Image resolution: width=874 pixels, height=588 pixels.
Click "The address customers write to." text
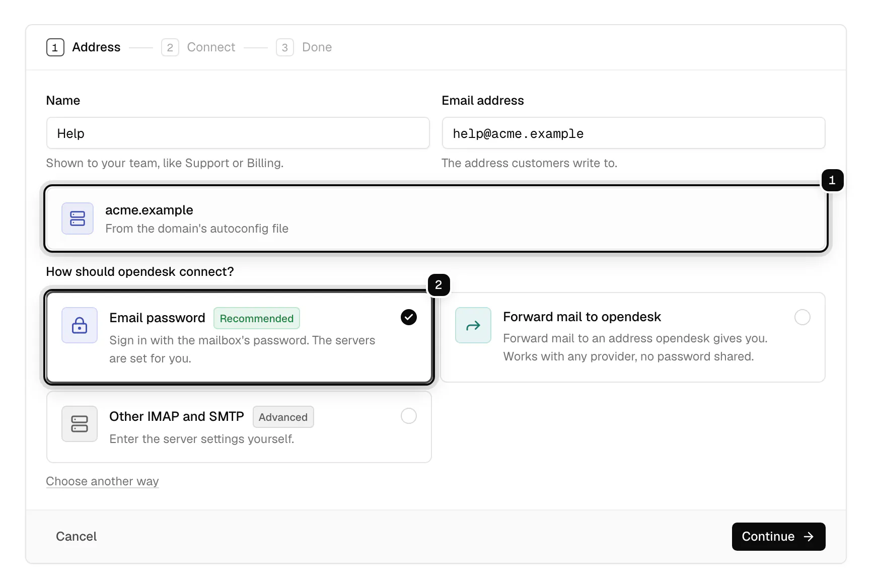[530, 163]
